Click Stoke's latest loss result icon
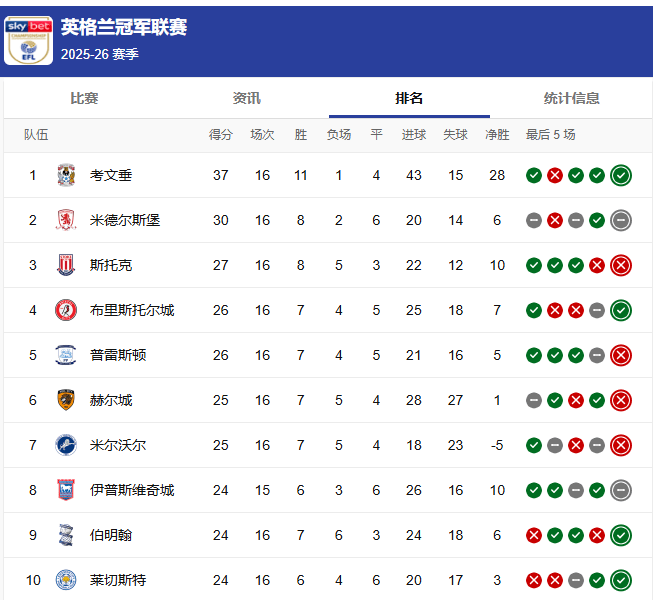 click(620, 265)
